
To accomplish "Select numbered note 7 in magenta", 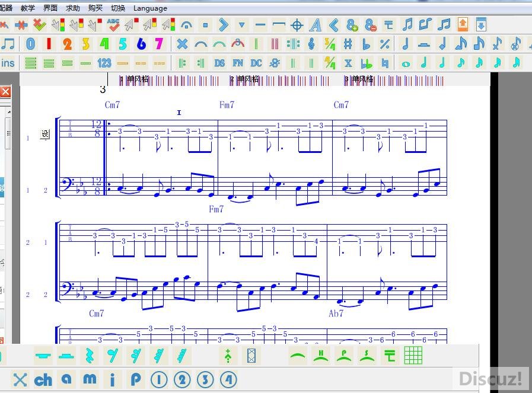I will coord(159,44).
